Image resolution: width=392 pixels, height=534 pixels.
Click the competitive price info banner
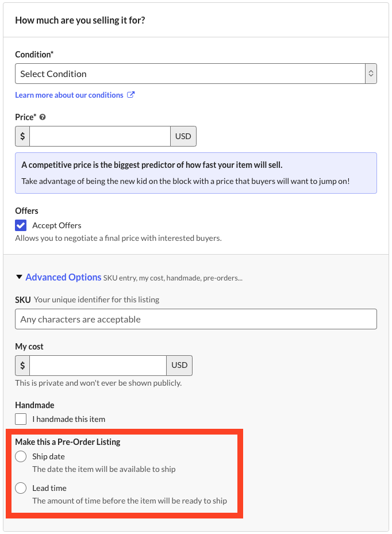pyautogui.click(x=195, y=172)
